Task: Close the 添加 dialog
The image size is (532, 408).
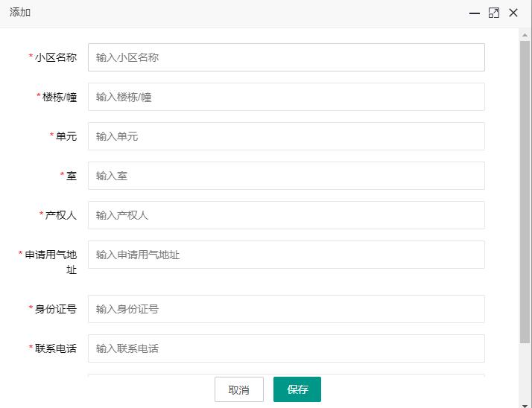Action: coord(513,13)
